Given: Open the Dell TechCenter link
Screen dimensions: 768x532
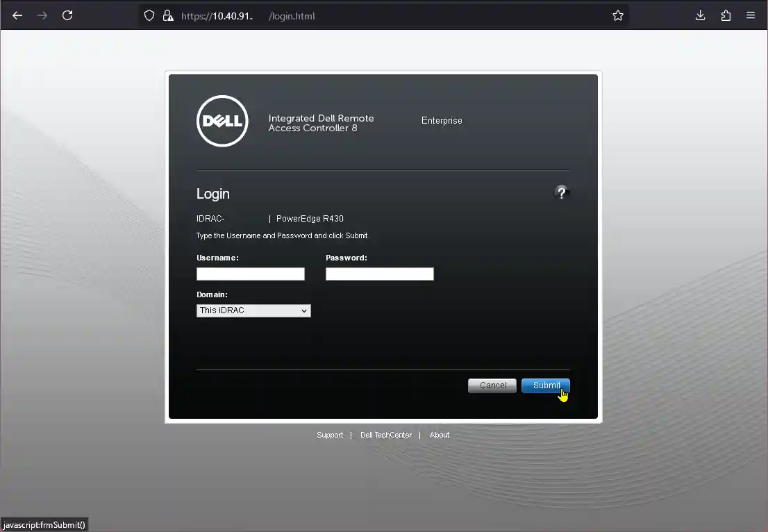Looking at the screenshot, I should click(x=386, y=435).
